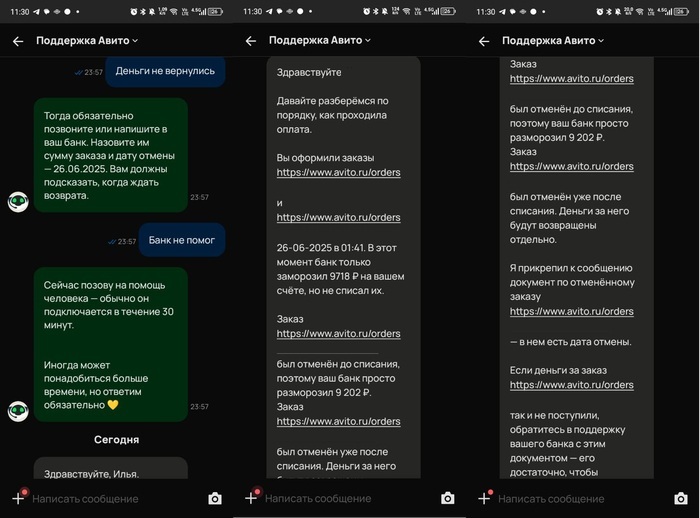Tap 'так и не поступили' paragraph
This screenshot has width=700, height=518.
tap(567, 444)
